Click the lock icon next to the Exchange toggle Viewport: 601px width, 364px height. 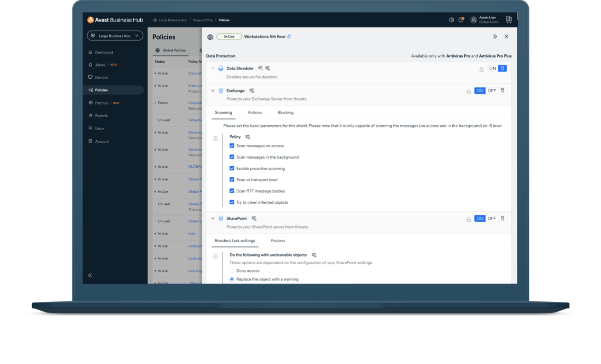click(468, 90)
